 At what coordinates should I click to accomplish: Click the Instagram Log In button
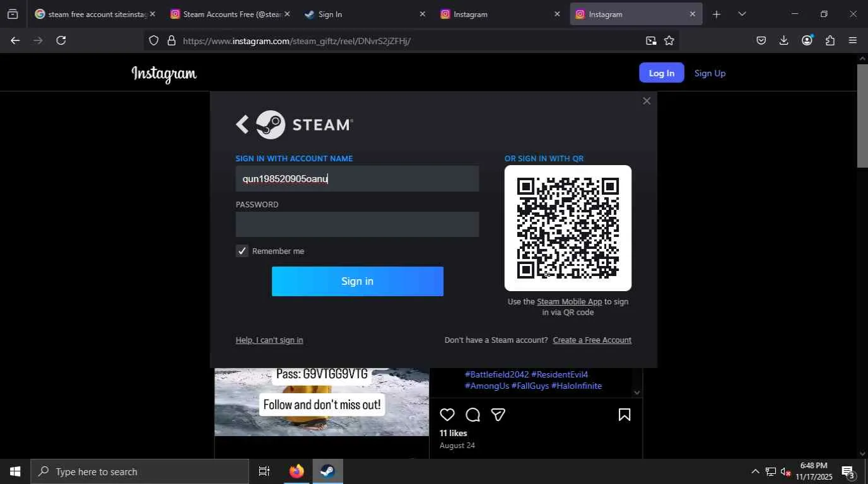662,73
